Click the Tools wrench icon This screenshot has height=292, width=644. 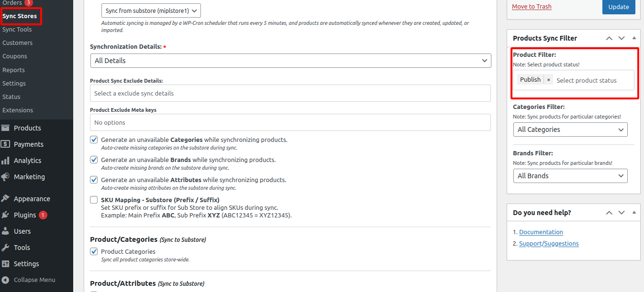point(6,248)
